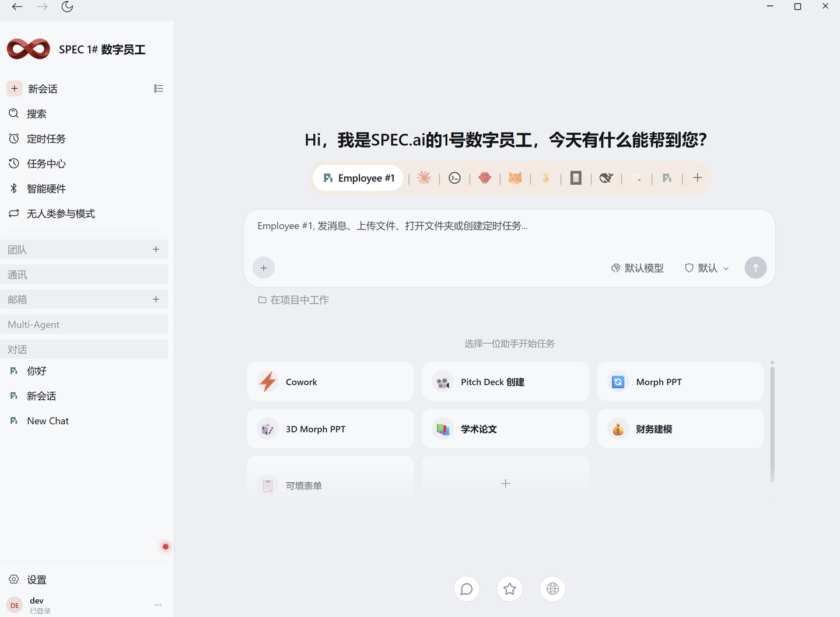
Task: Toggle dark mode moon icon
Action: (x=67, y=7)
